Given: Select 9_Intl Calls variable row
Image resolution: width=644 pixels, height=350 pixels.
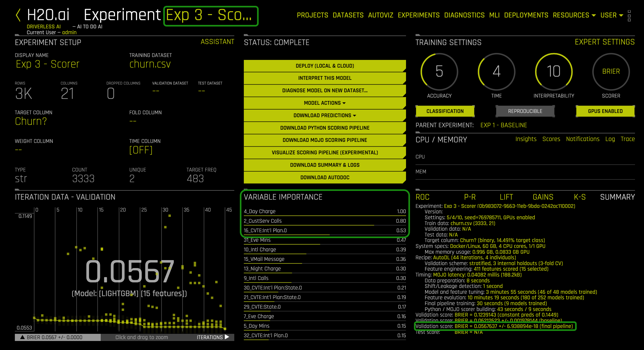Looking at the screenshot, I should (325, 278).
